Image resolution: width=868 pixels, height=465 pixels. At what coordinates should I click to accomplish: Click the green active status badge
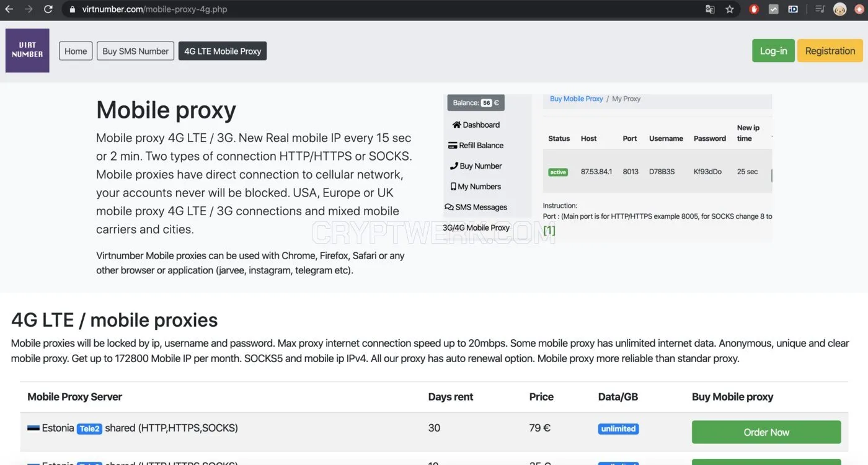pos(558,172)
